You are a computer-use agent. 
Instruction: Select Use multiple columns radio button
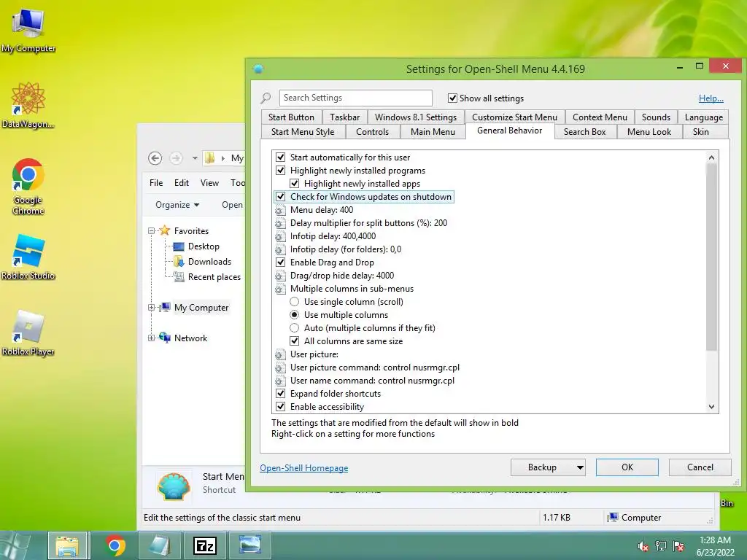(295, 315)
